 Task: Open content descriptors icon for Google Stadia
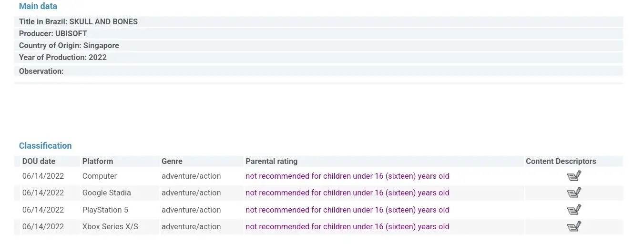[x=574, y=193]
